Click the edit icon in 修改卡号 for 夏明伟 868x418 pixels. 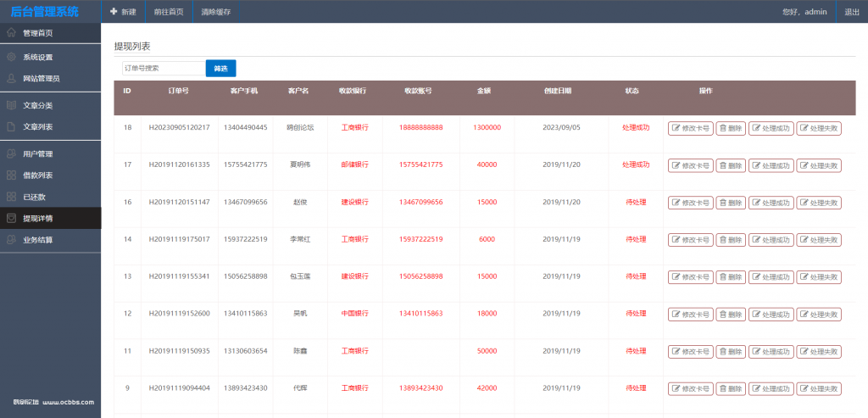tap(676, 165)
